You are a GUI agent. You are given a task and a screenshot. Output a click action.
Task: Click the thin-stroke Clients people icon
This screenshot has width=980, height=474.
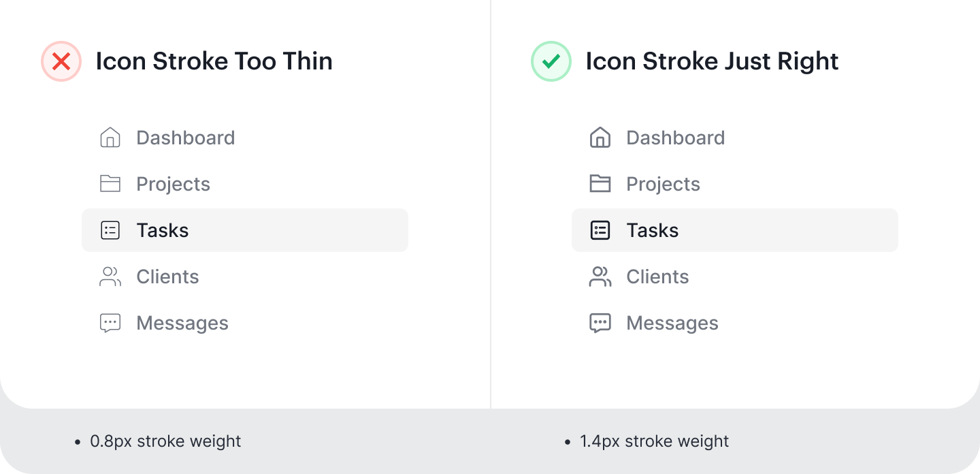110,276
